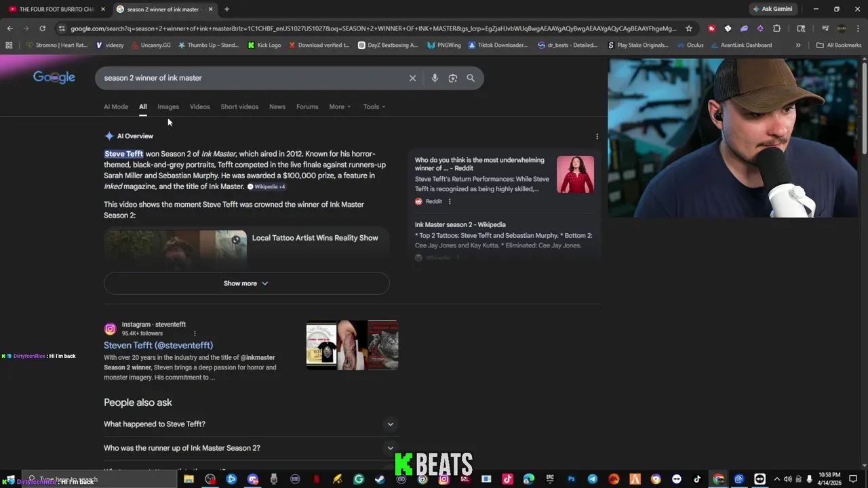
Task: Switch to News results tab
Action: tap(277, 106)
